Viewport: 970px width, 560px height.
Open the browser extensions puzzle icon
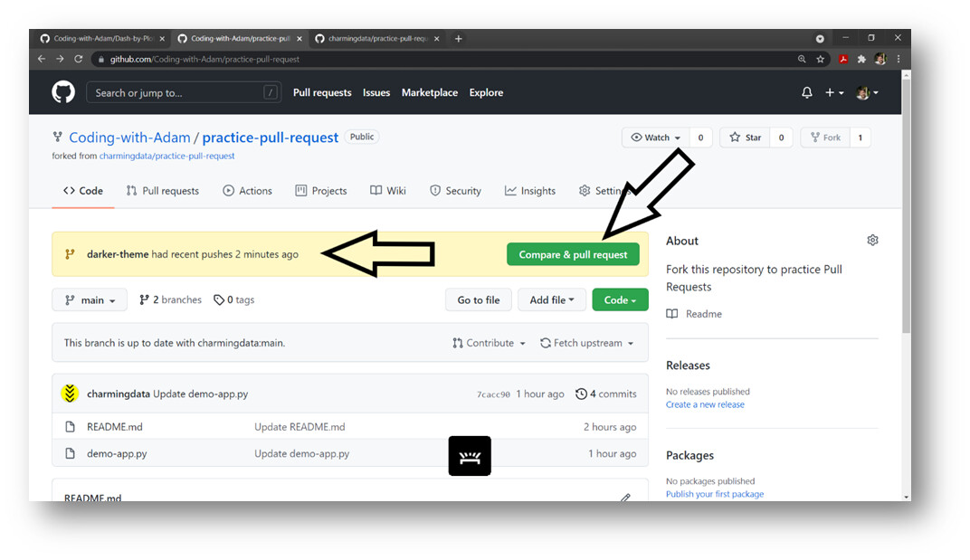pos(861,60)
